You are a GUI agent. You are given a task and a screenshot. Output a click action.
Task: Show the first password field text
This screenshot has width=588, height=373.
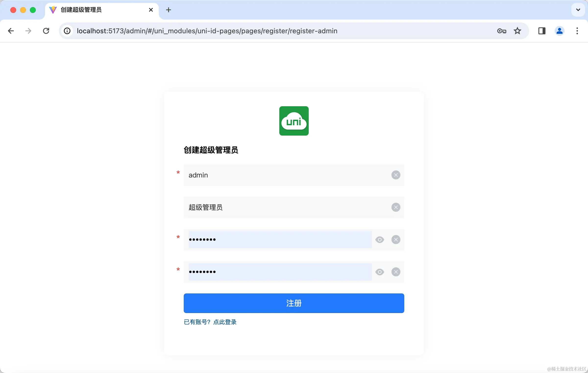point(380,240)
